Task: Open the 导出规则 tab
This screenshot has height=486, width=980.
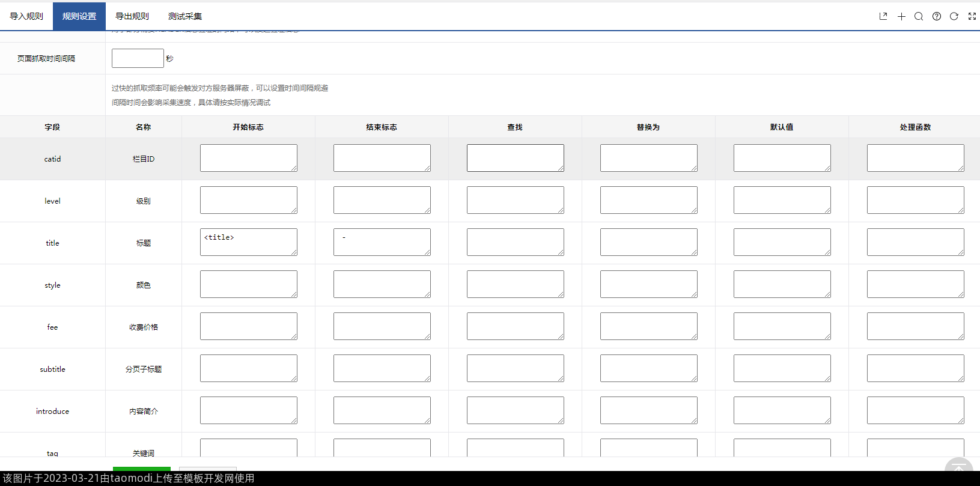Action: pyautogui.click(x=132, y=16)
